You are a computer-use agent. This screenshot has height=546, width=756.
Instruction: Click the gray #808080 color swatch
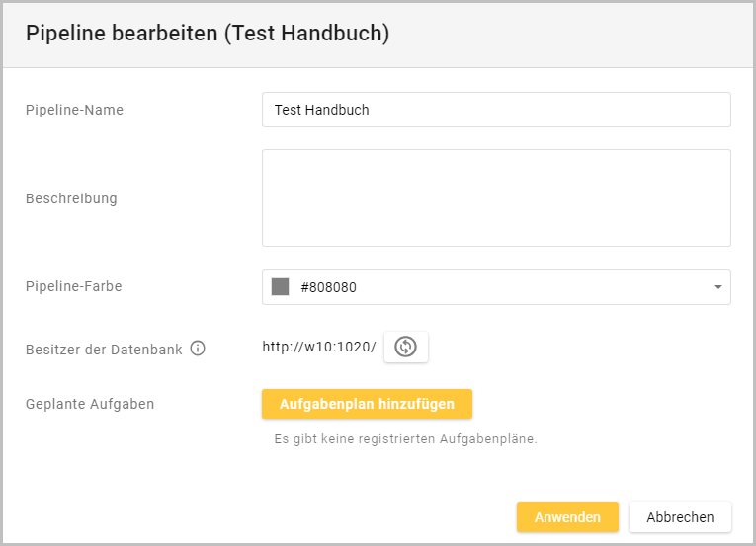[x=280, y=287]
